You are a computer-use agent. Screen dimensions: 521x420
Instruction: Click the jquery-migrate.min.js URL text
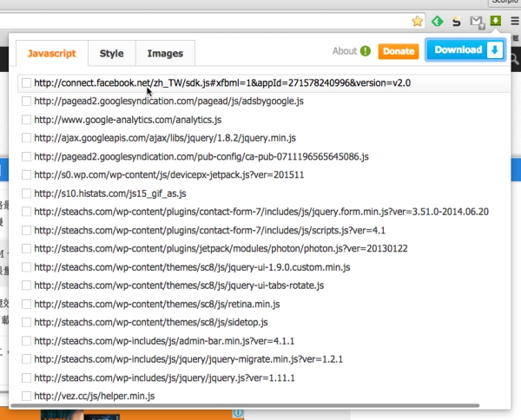point(188,359)
